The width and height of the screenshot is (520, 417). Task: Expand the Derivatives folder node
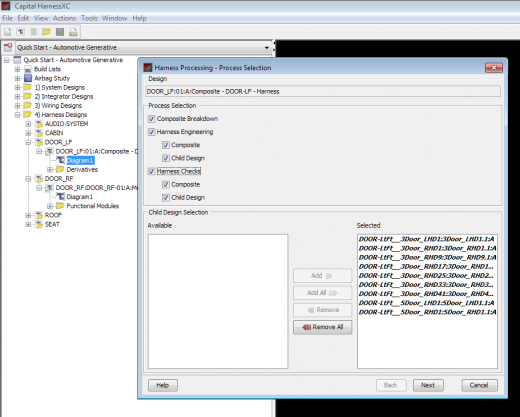50,169
